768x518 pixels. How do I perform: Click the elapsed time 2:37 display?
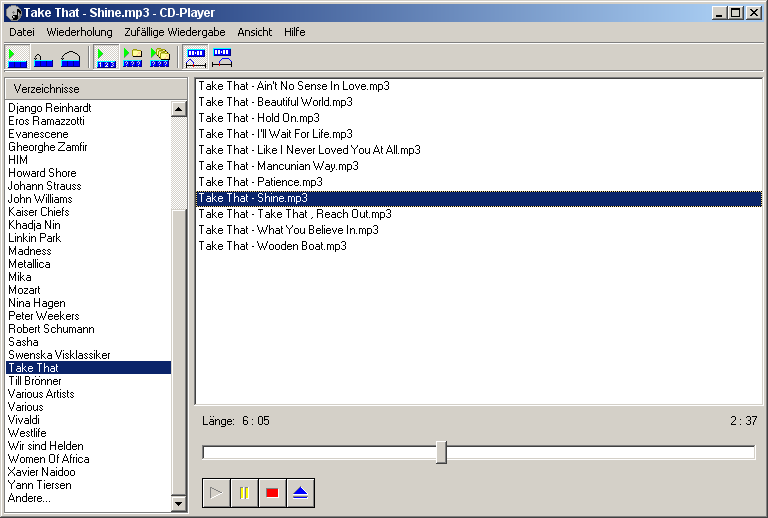744,421
